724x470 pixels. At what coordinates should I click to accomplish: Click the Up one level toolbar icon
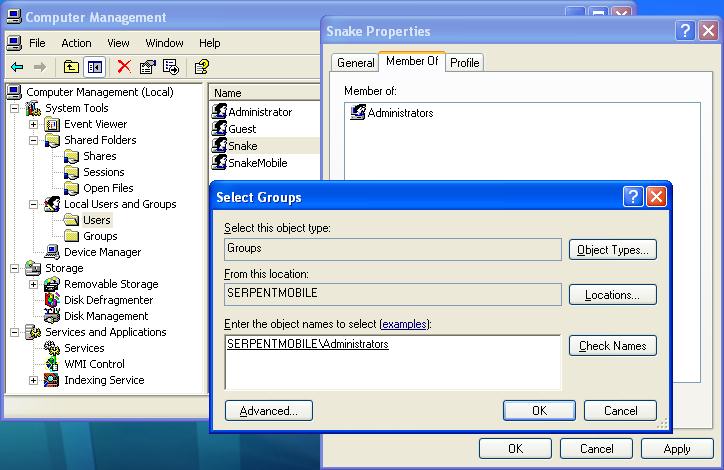point(71,67)
